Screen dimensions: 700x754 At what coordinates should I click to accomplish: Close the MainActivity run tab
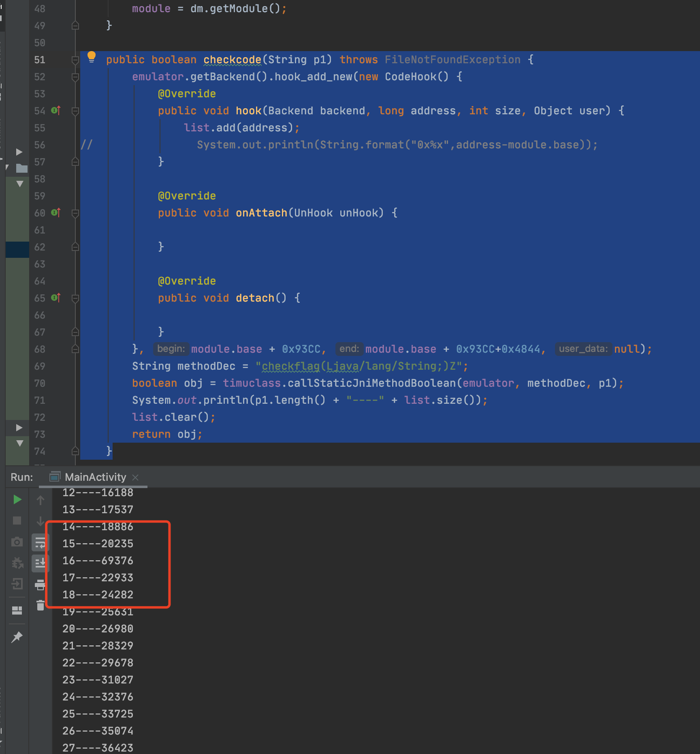[x=136, y=478]
